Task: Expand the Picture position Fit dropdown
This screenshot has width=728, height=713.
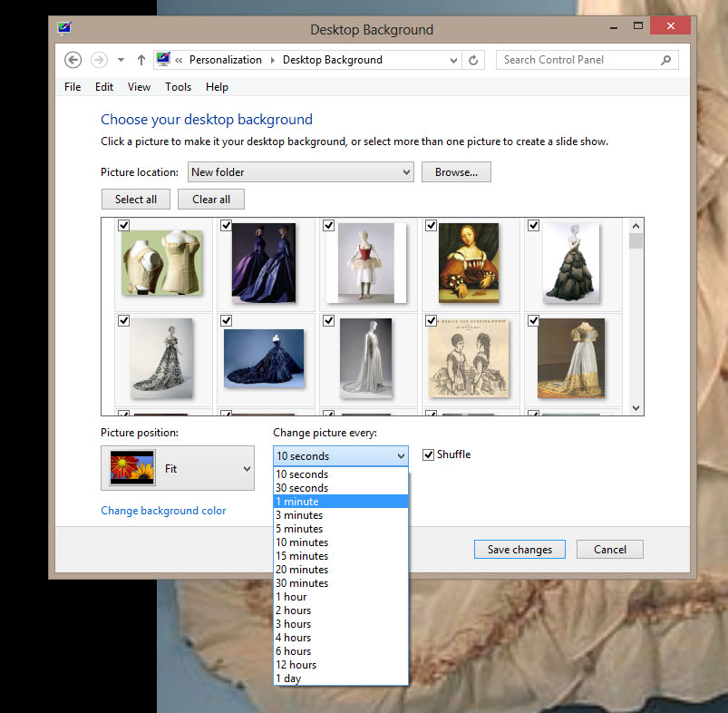Action: tap(177, 469)
